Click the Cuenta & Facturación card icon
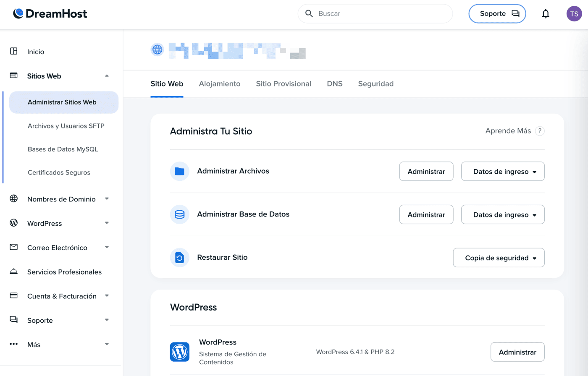 (x=14, y=295)
